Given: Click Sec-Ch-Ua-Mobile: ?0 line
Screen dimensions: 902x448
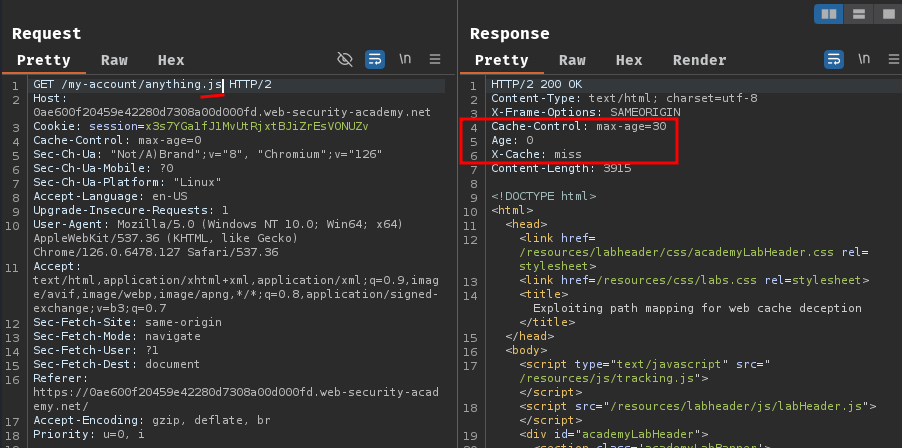Looking at the screenshot, I should [104, 169].
